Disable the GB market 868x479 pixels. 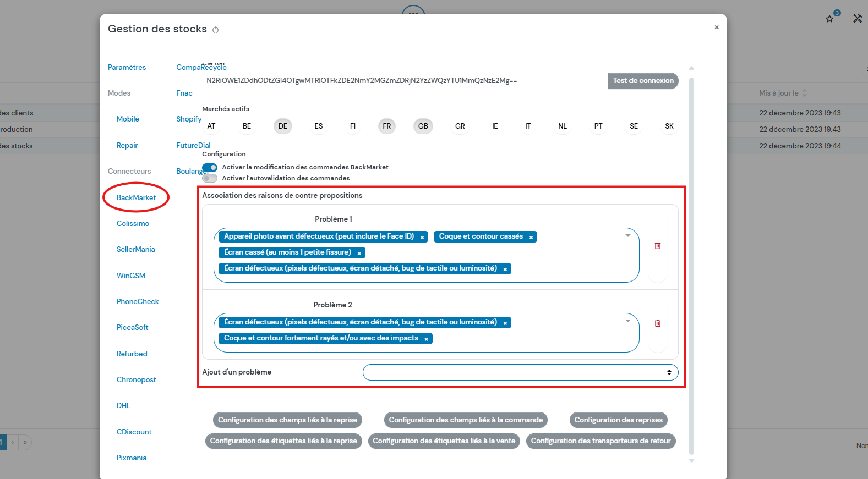(x=423, y=126)
